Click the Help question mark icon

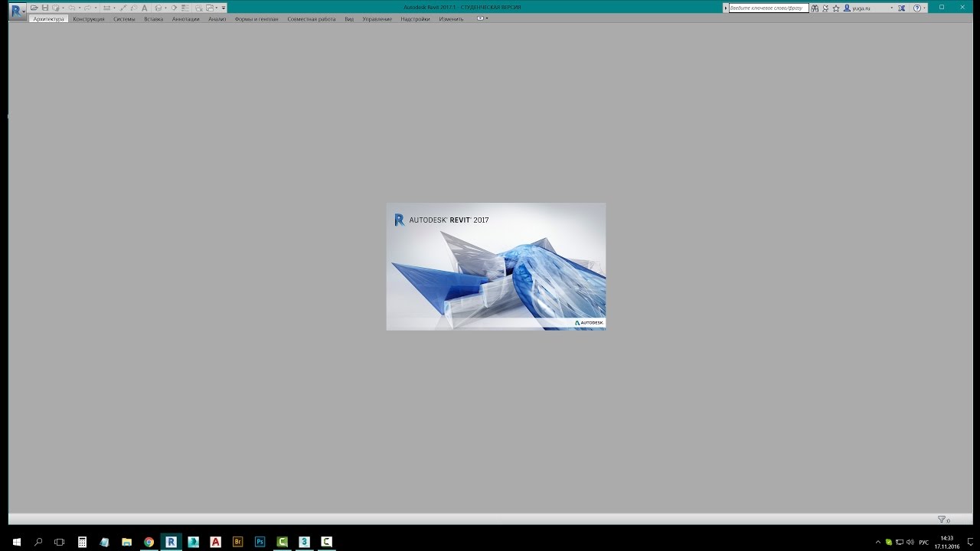pyautogui.click(x=917, y=8)
